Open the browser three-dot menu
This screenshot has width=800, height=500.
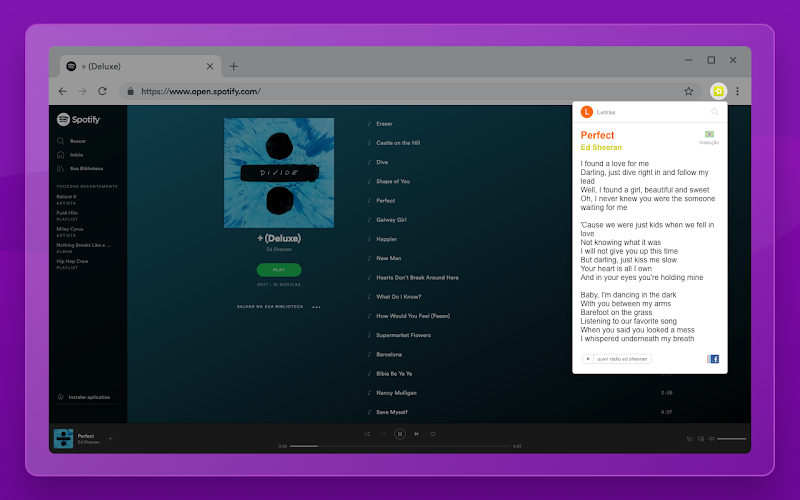tap(737, 91)
